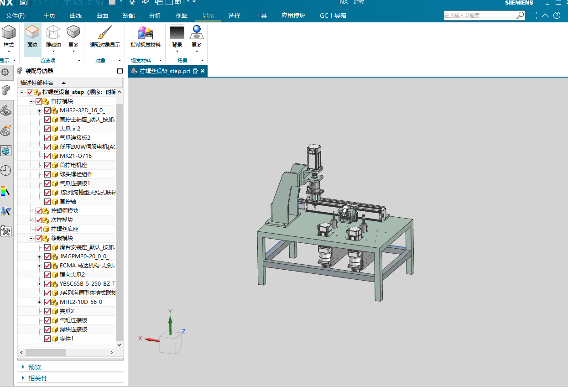Open the wrench and screwdriver tools on the resource bar
568x392 pixels.
coord(5,231)
